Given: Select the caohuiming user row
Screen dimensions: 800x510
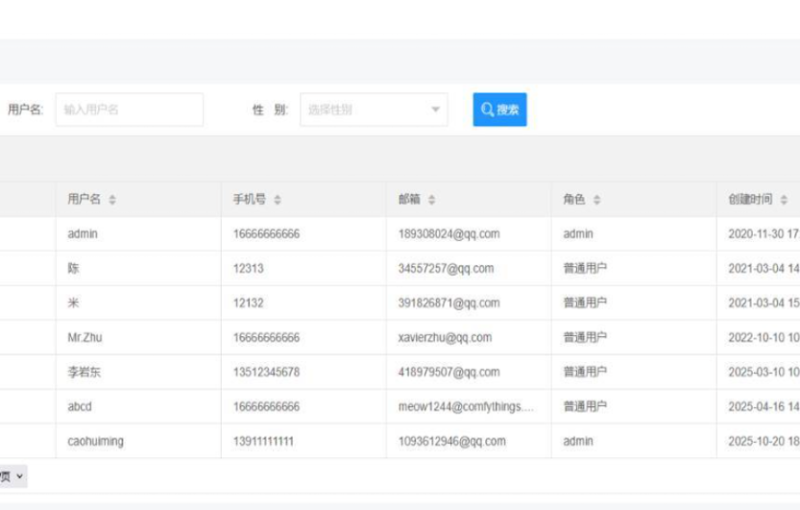Looking at the screenshot, I should coord(95,441).
